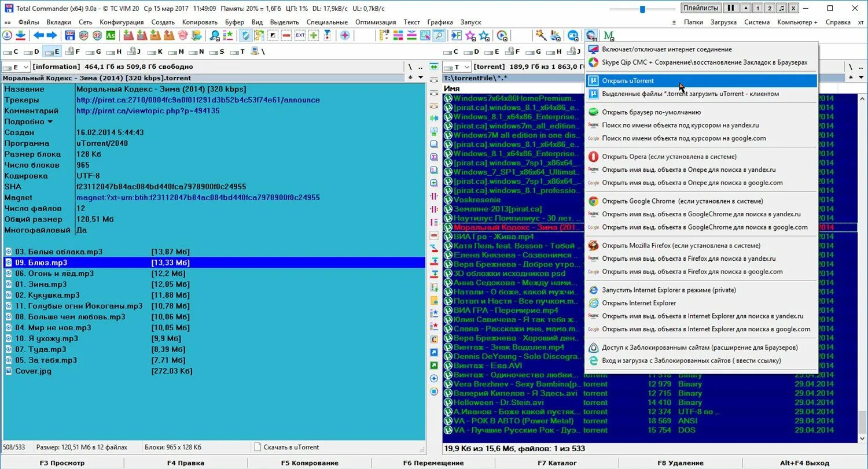868x469 pixels.
Task: Open the 'Компьютер +' menu
Action: click(x=797, y=22)
